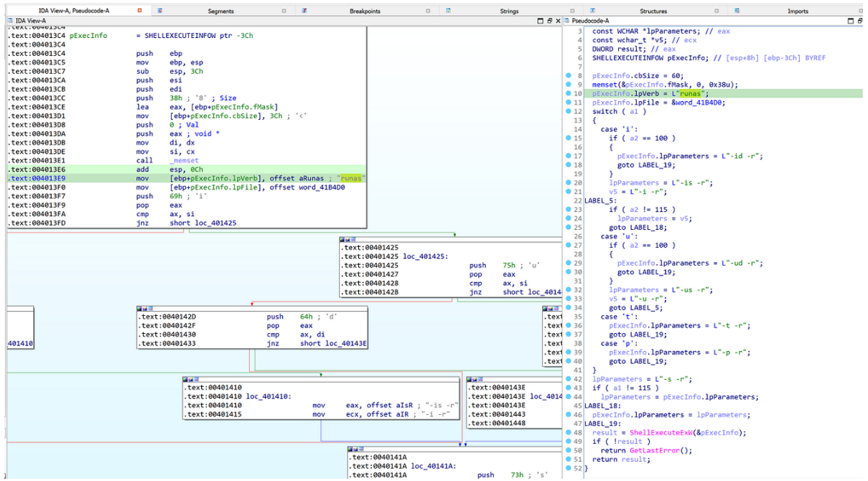Toggle breakpoint dot on pseudocode line 12
This screenshot has height=481, width=868.
click(x=569, y=111)
